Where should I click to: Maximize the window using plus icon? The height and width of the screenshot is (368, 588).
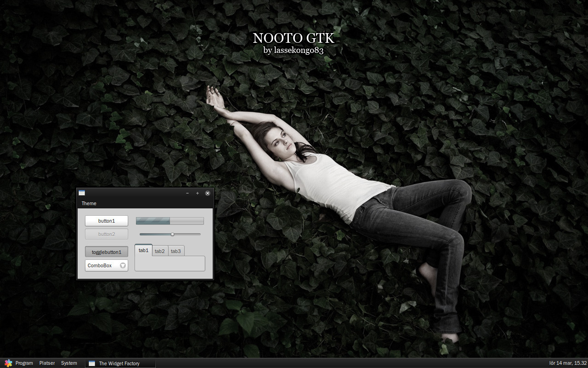tap(198, 193)
